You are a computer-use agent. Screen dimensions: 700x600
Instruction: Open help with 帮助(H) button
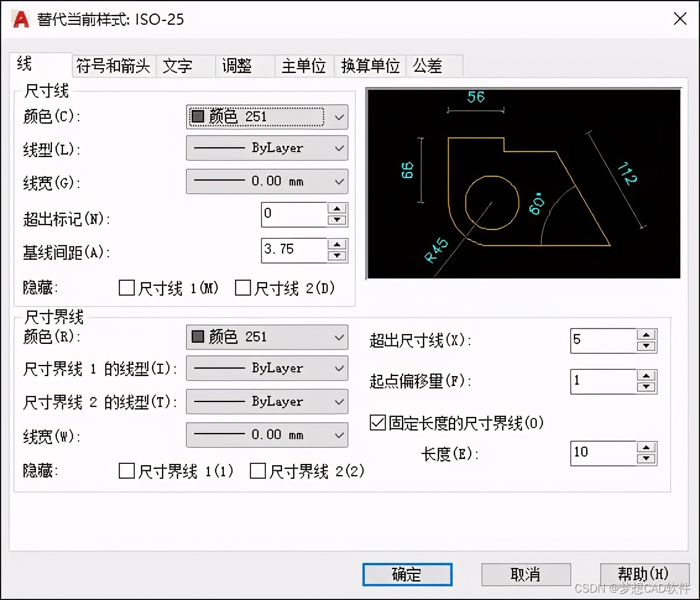[x=644, y=573]
